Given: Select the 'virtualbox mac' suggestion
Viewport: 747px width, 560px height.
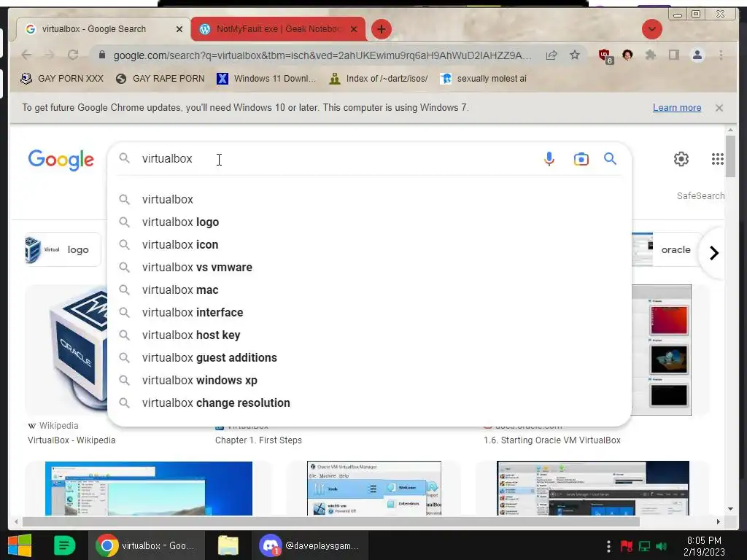Looking at the screenshot, I should [x=369, y=289].
